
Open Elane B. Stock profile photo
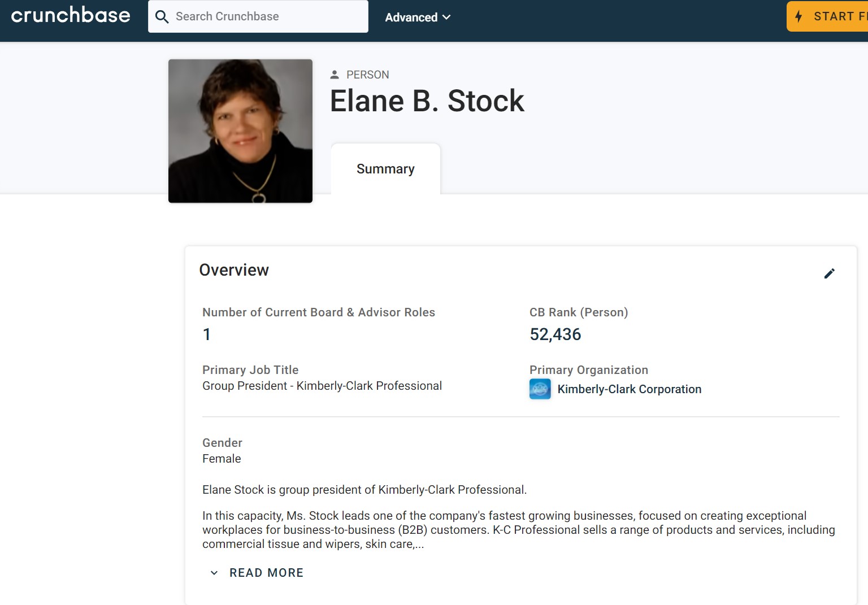[x=240, y=131]
